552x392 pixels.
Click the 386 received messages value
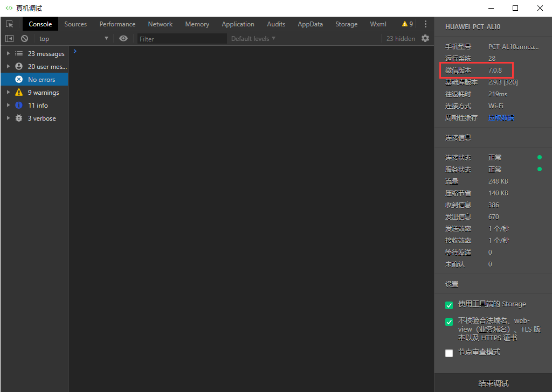494,205
